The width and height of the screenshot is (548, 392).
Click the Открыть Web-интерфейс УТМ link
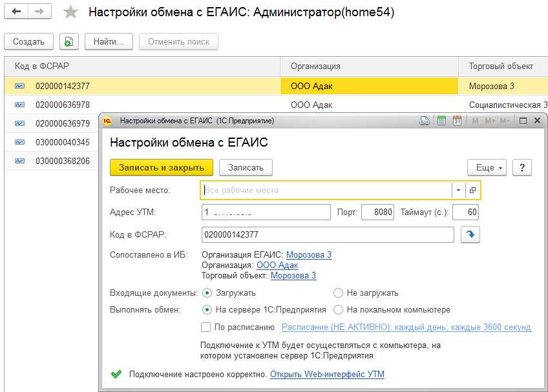click(327, 374)
